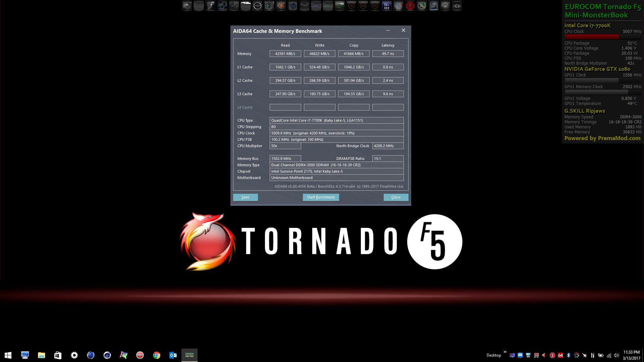Click the CPU Multiplier field 50x
644x362 pixels.
(x=285, y=146)
